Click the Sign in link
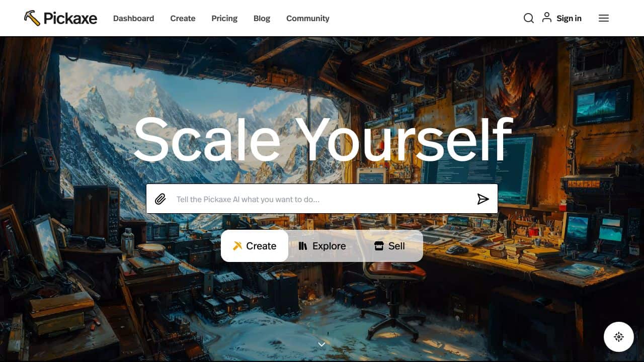This screenshot has width=644, height=362. coord(569,18)
